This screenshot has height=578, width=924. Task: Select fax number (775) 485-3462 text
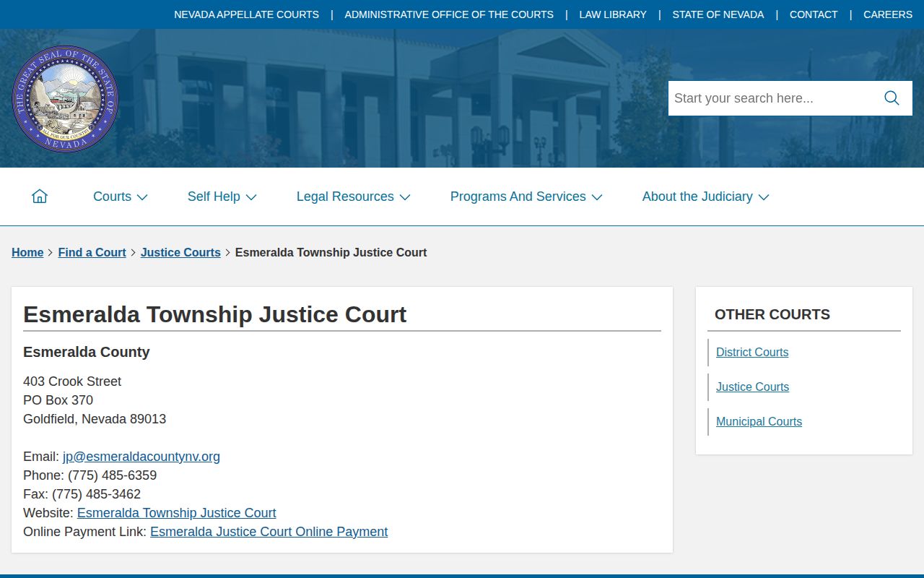96,494
